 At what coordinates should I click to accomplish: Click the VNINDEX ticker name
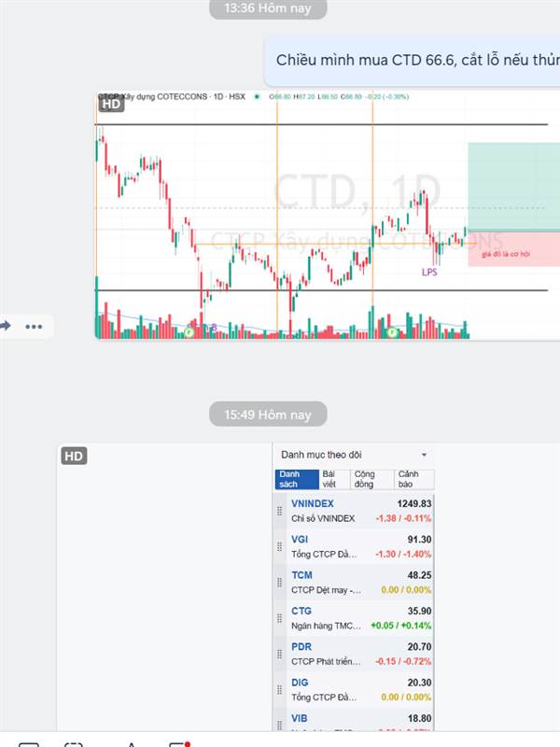coord(313,503)
